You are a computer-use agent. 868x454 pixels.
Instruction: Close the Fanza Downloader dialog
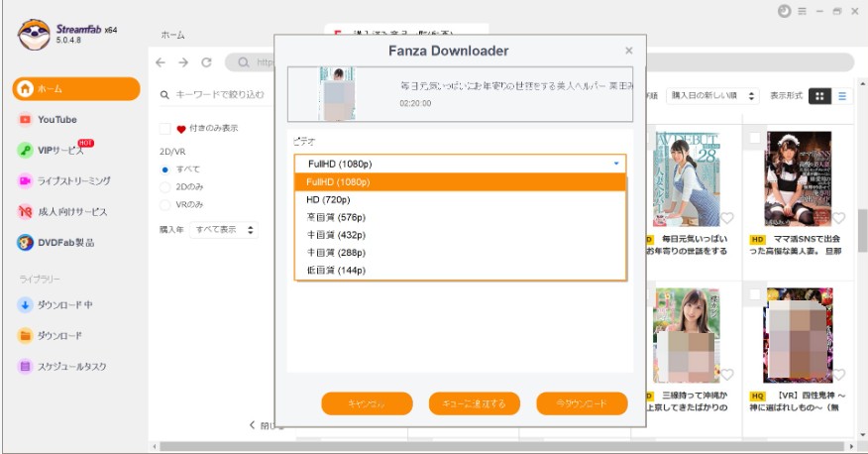(629, 51)
